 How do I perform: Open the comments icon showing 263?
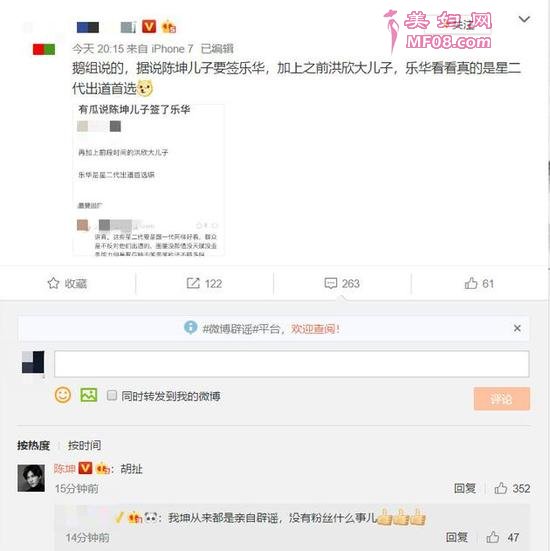(331, 283)
